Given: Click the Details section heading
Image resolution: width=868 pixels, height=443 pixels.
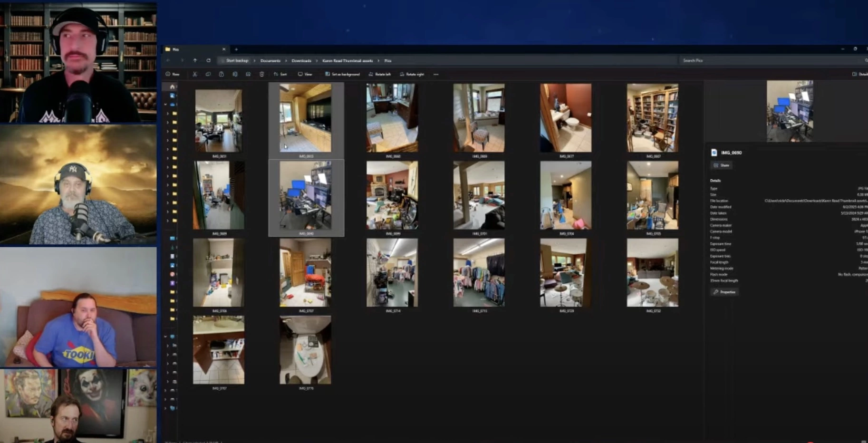Looking at the screenshot, I should tap(715, 181).
